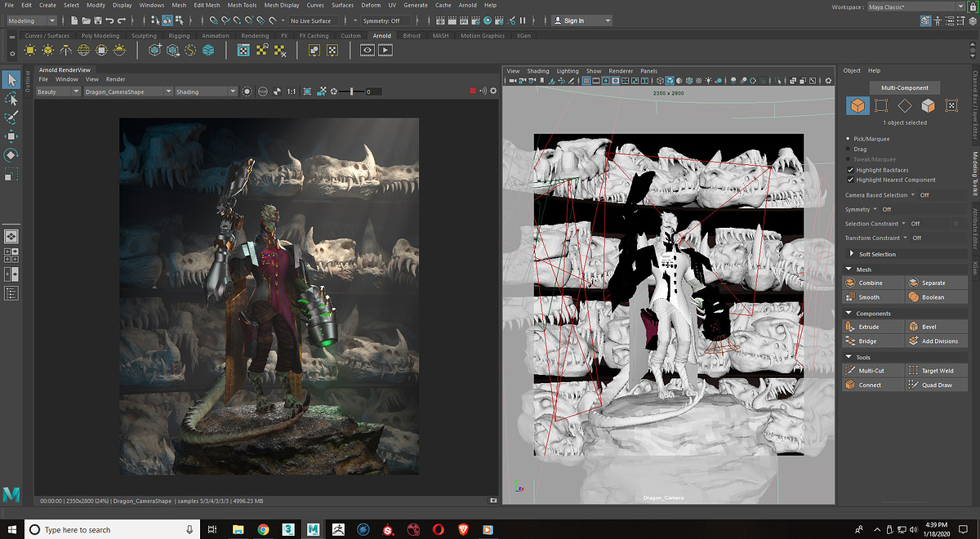980x539 pixels.
Task: Select UV selection mode icon
Action: 951,105
